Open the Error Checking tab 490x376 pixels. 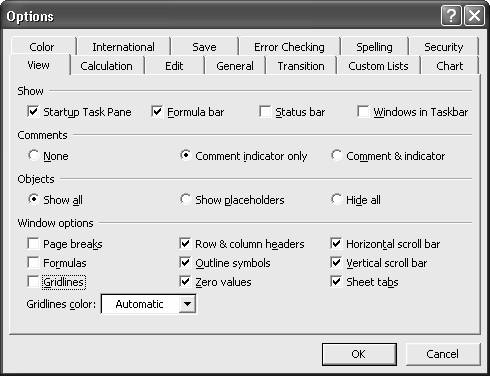click(289, 47)
